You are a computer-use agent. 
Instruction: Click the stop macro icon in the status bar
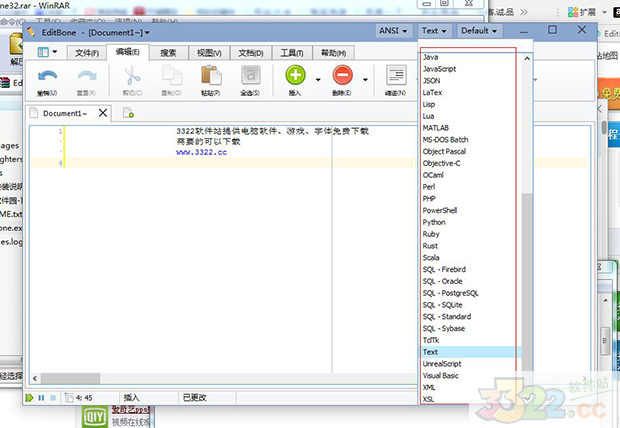53,398
